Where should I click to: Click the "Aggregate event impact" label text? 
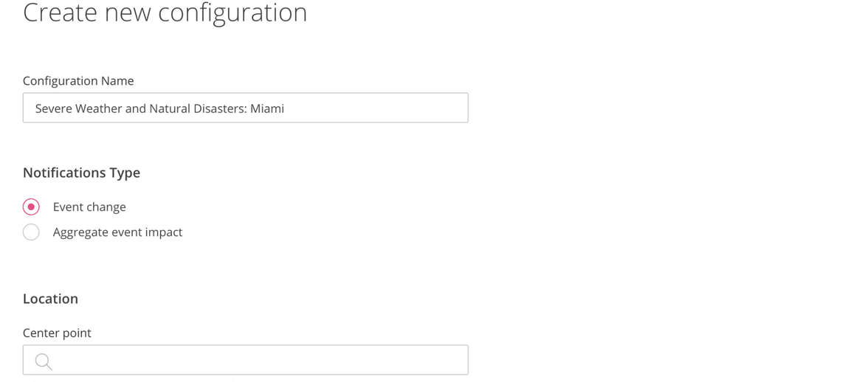pos(117,232)
